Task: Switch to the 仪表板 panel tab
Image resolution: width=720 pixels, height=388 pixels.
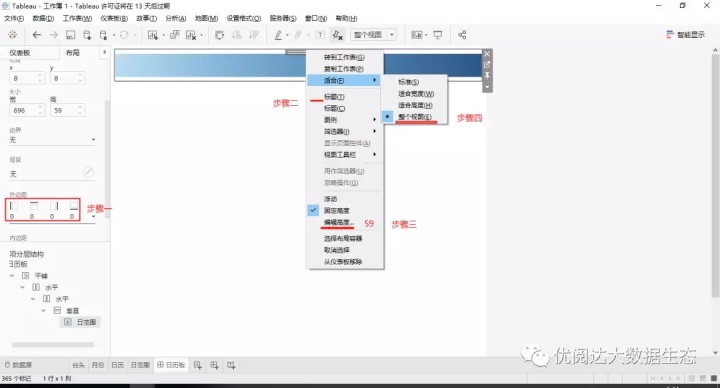Action: pos(20,53)
